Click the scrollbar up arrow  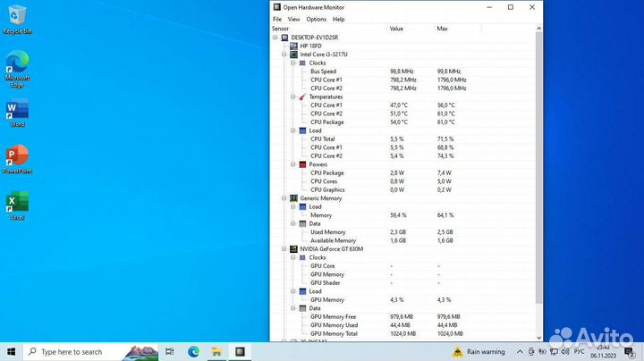point(538,29)
